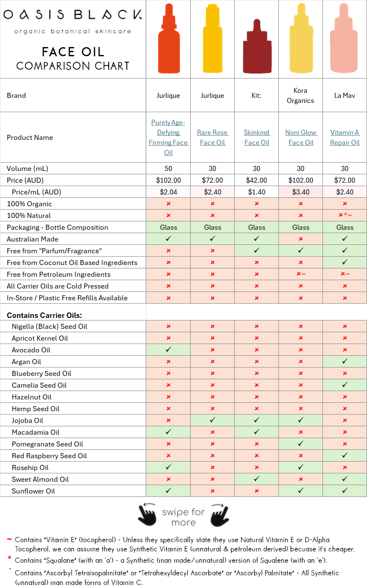Tap the swipe right hand icon
This screenshot has width=367, height=588.
pyautogui.click(x=220, y=514)
